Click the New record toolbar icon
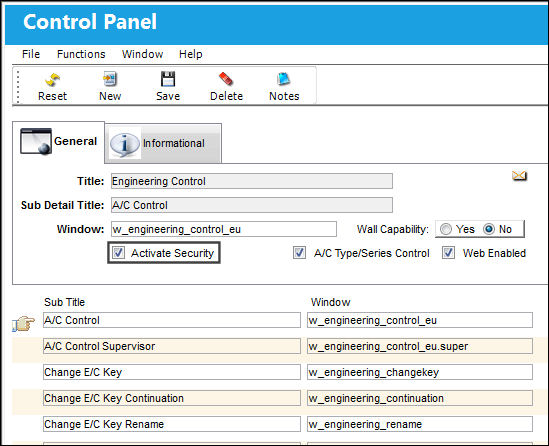 pos(110,79)
